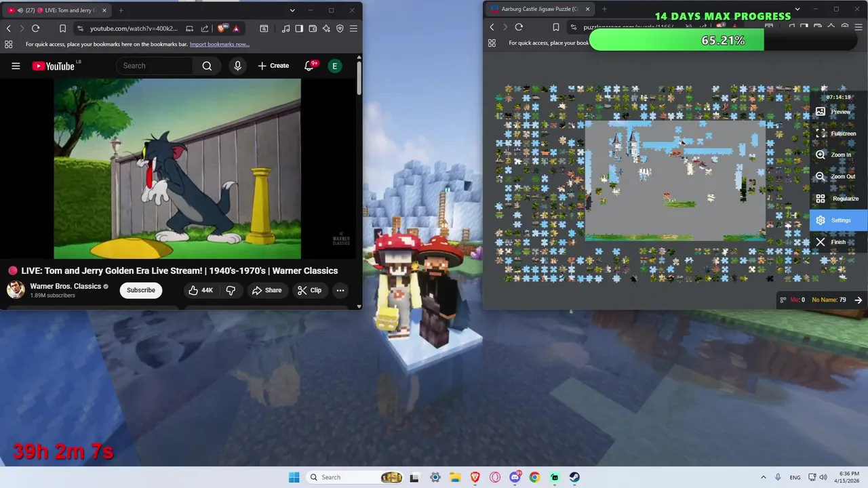
Task: Open YouTube notifications bell
Action: click(x=309, y=66)
